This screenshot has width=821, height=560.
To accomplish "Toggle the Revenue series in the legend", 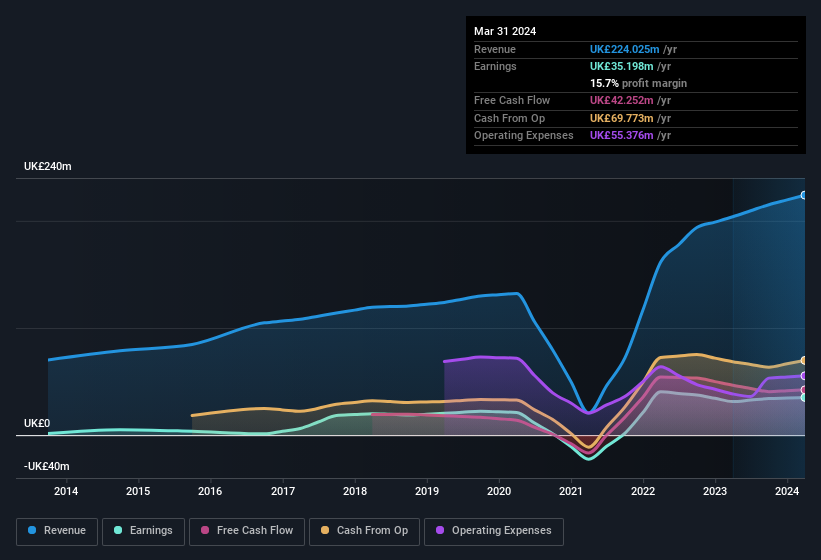I will (x=58, y=531).
